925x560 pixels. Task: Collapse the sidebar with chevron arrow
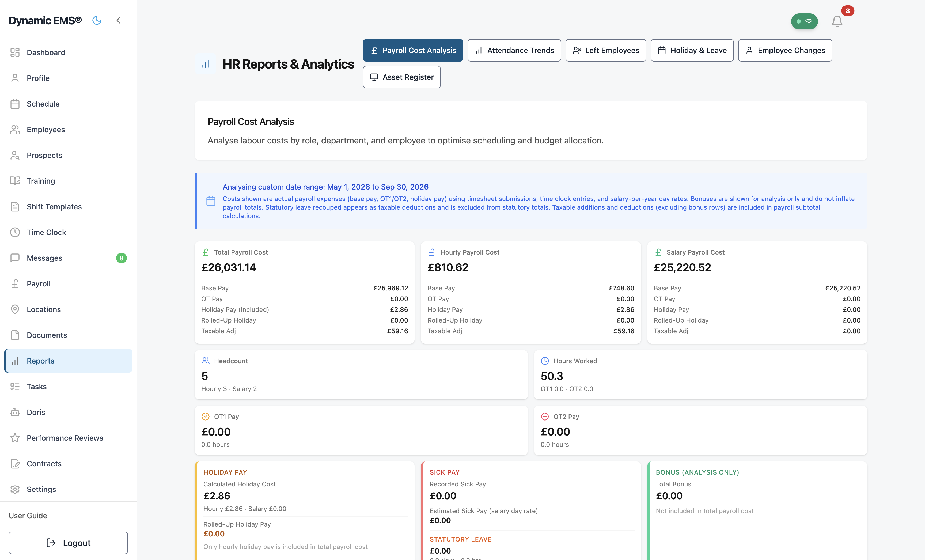(118, 20)
